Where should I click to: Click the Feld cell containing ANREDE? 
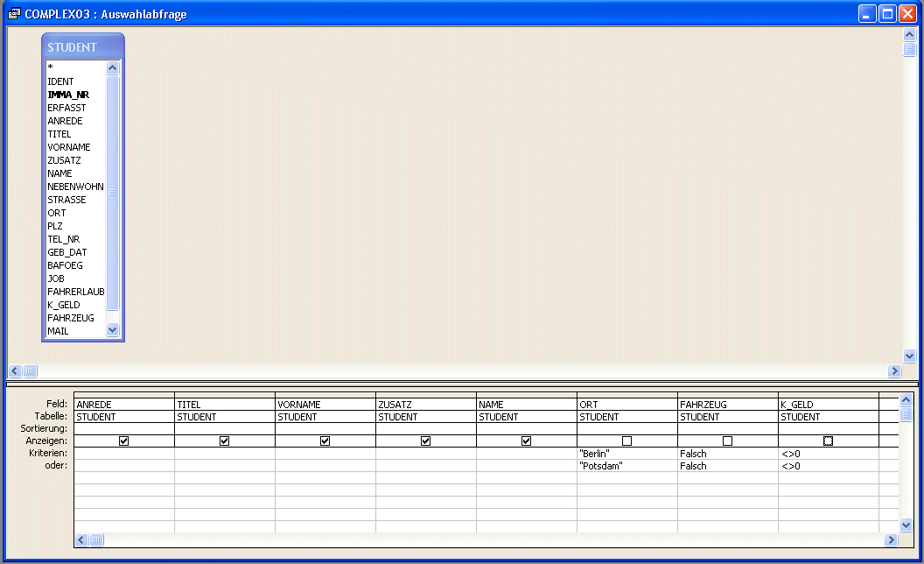(124, 404)
